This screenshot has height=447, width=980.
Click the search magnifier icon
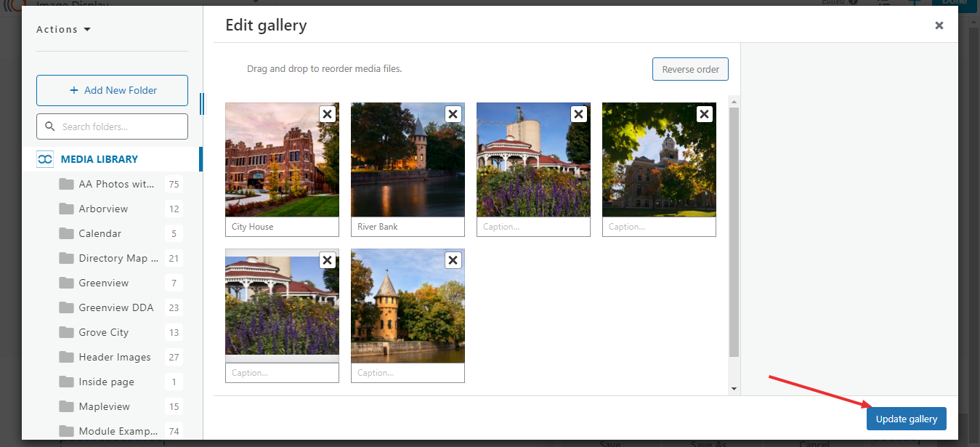pos(50,126)
